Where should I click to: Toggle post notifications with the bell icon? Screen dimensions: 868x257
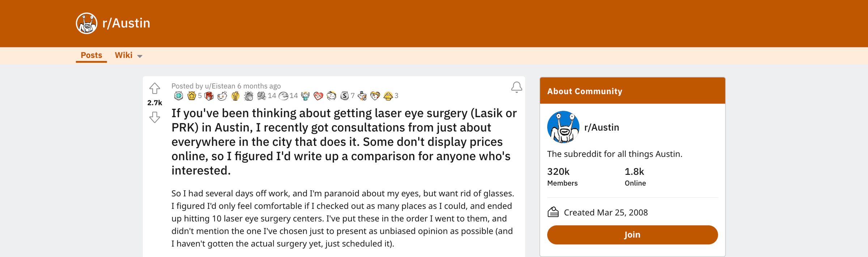point(516,87)
